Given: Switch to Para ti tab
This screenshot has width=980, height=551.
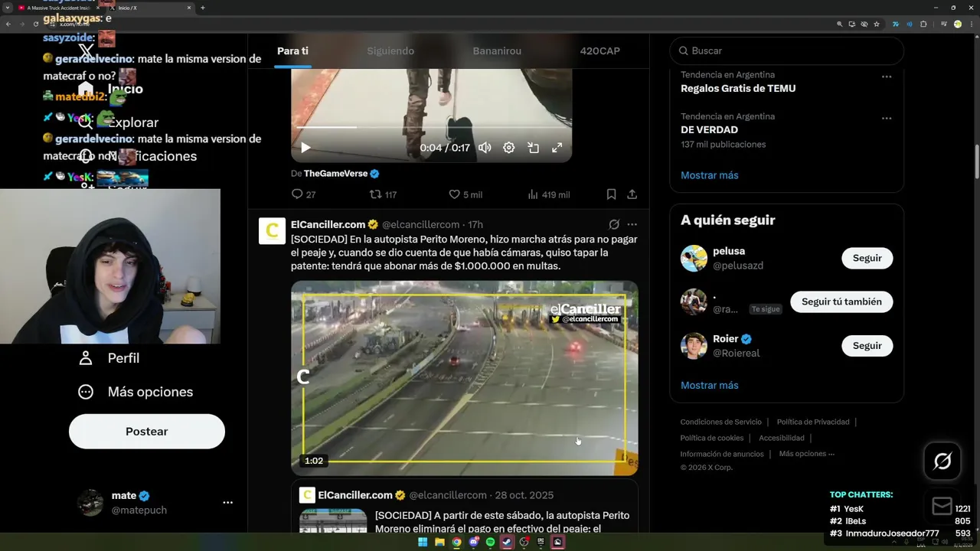Looking at the screenshot, I should [292, 51].
